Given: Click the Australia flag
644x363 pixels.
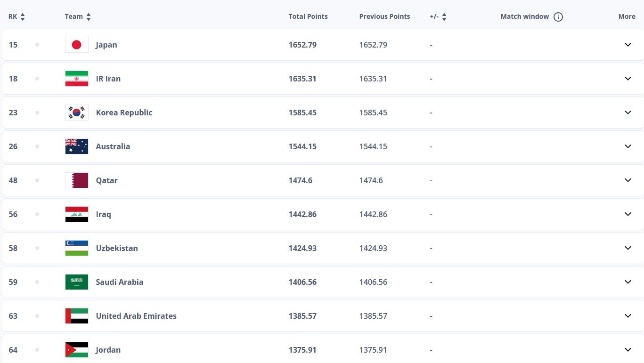Looking at the screenshot, I should [77, 146].
